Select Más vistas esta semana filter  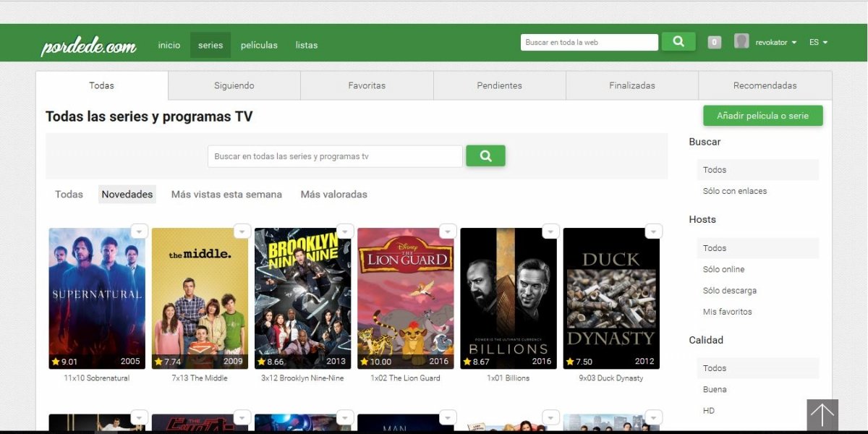point(226,195)
